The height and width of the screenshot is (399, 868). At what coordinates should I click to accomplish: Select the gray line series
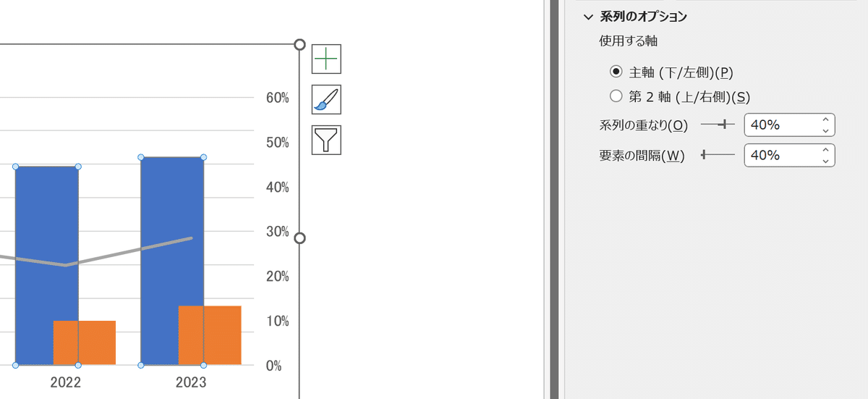[130, 251]
